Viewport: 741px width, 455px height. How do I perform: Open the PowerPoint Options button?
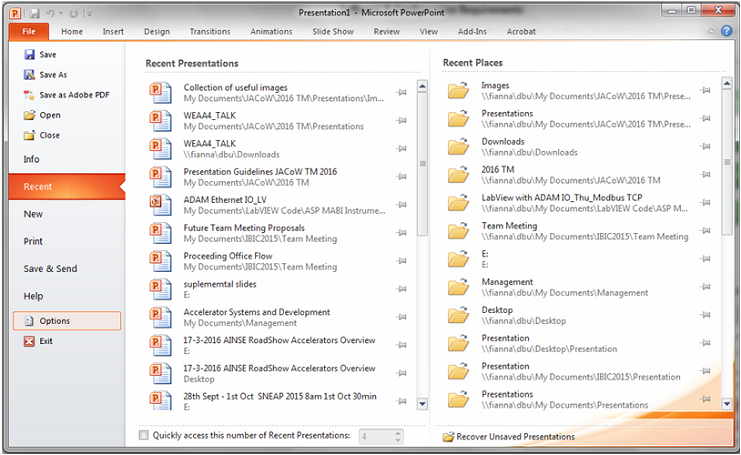[67, 321]
